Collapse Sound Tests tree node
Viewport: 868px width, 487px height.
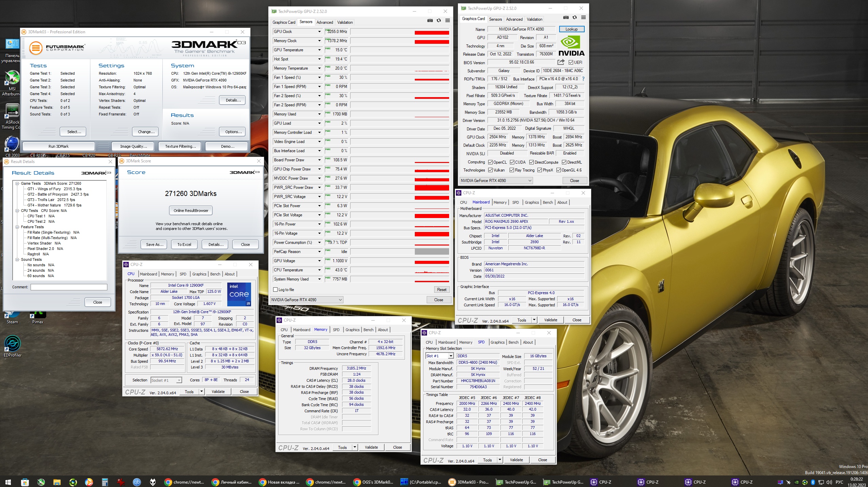click(x=17, y=259)
